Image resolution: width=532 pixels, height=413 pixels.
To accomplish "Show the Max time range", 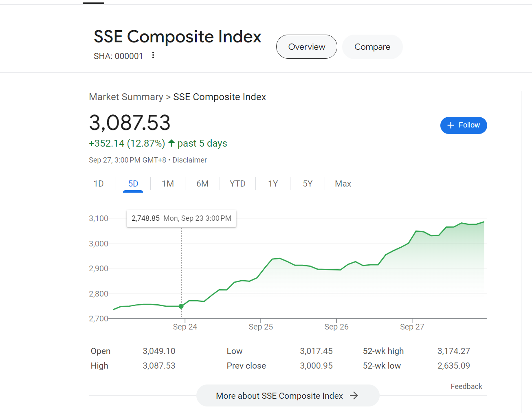I will (x=343, y=184).
